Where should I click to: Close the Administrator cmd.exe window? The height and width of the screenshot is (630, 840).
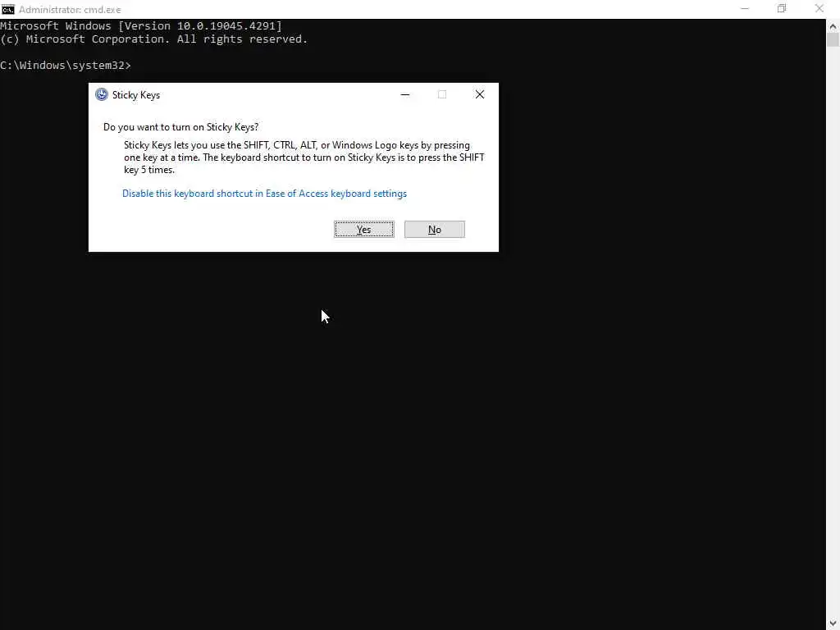tap(819, 8)
